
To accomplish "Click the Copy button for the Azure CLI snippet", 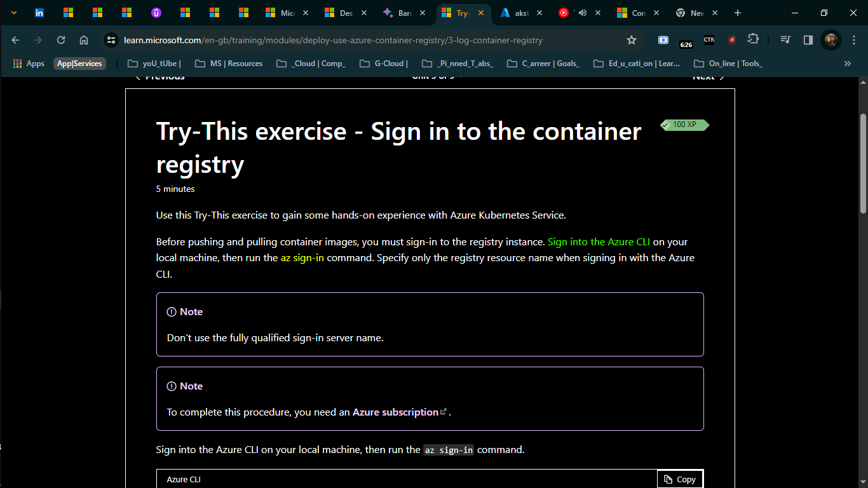I will (679, 479).
